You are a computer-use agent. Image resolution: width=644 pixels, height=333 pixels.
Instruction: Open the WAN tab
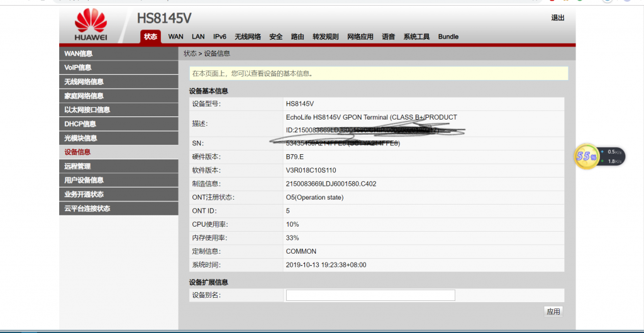[176, 37]
